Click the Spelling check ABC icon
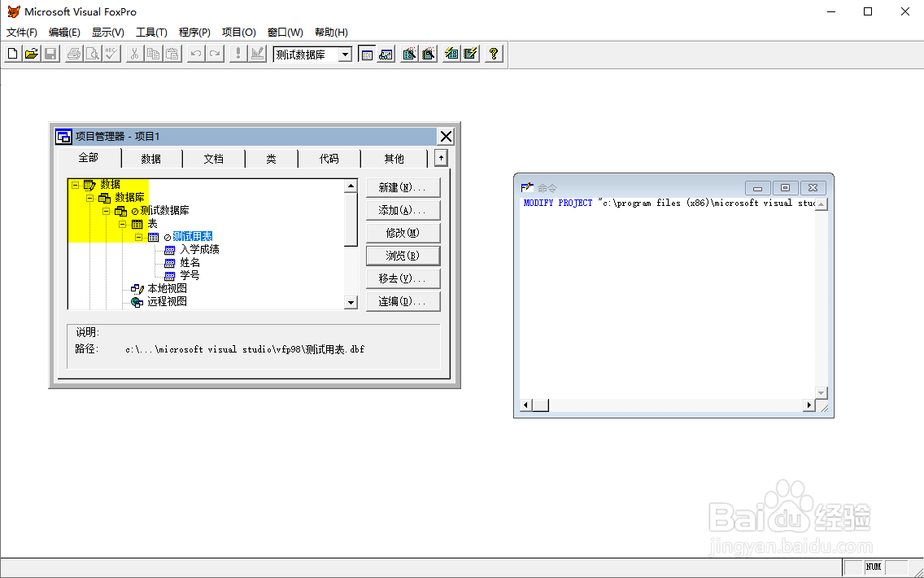 click(111, 54)
